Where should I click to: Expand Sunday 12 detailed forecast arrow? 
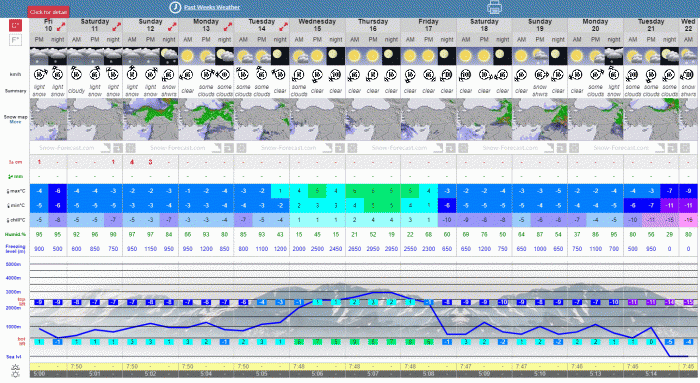172,27
